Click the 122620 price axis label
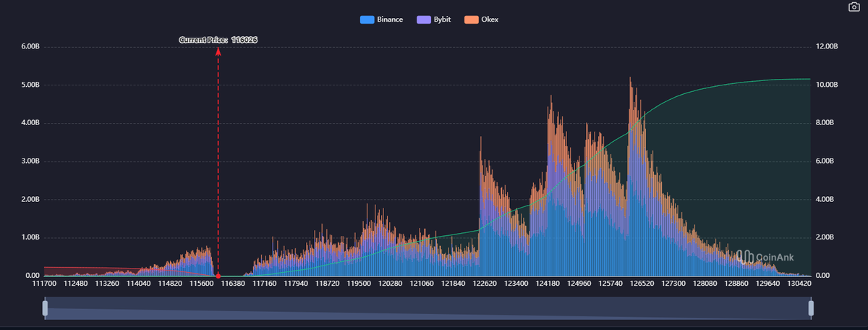The image size is (868, 330). click(x=485, y=284)
